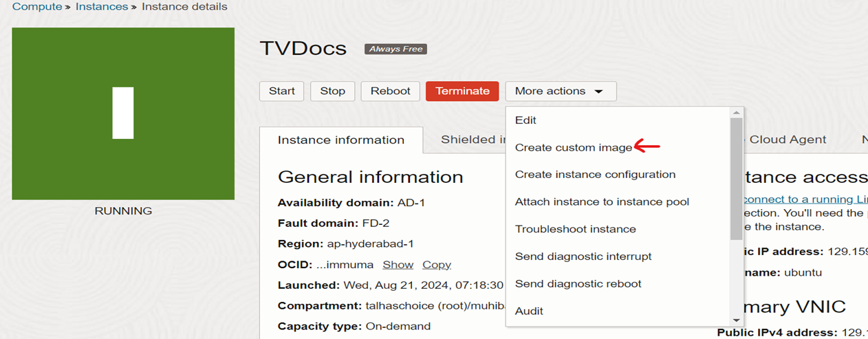This screenshot has width=868, height=339.
Task: Choose Attach instance to instance pool
Action: click(602, 201)
